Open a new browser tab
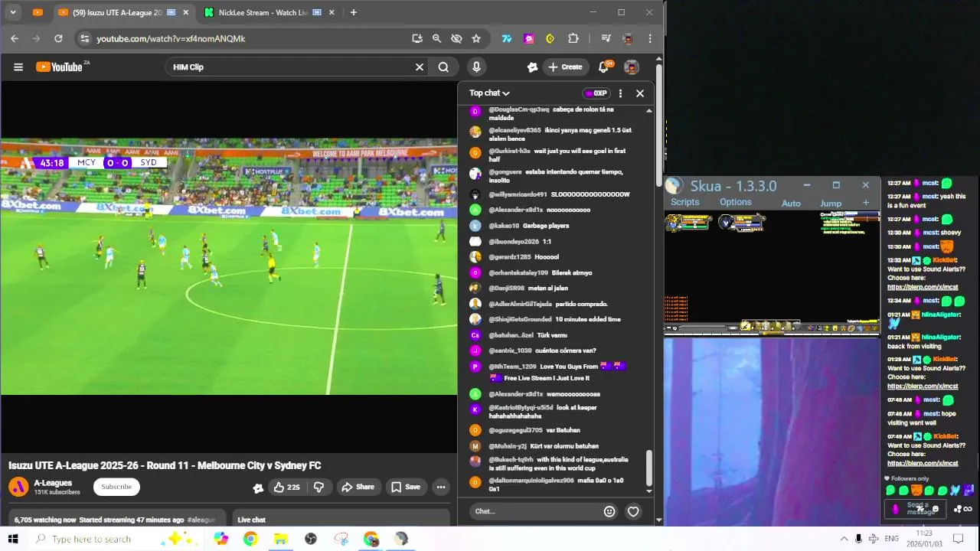 click(354, 12)
